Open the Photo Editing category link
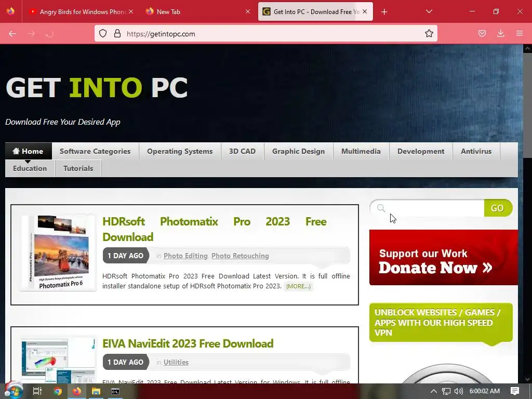Image resolution: width=532 pixels, height=399 pixels. [x=185, y=256]
